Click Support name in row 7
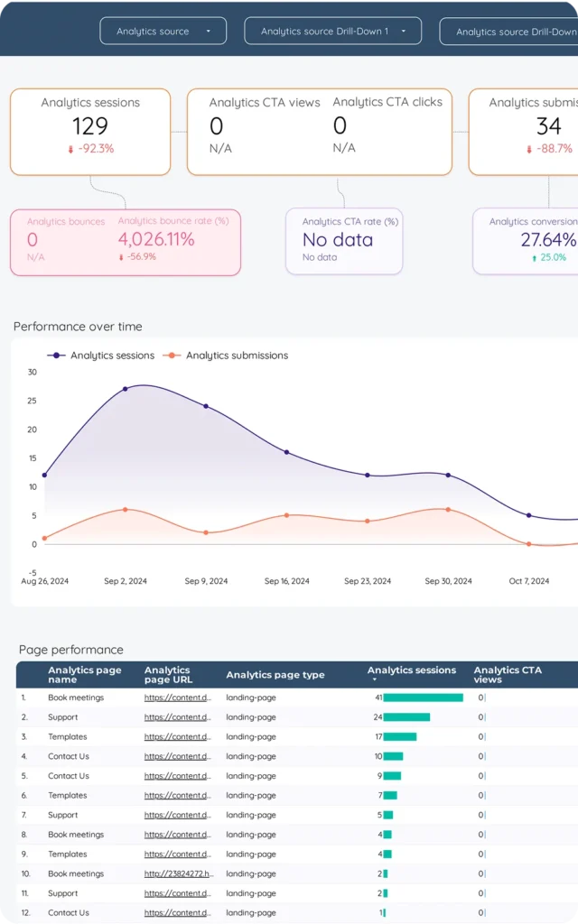Viewport: 578px width, 924px height. (x=62, y=815)
